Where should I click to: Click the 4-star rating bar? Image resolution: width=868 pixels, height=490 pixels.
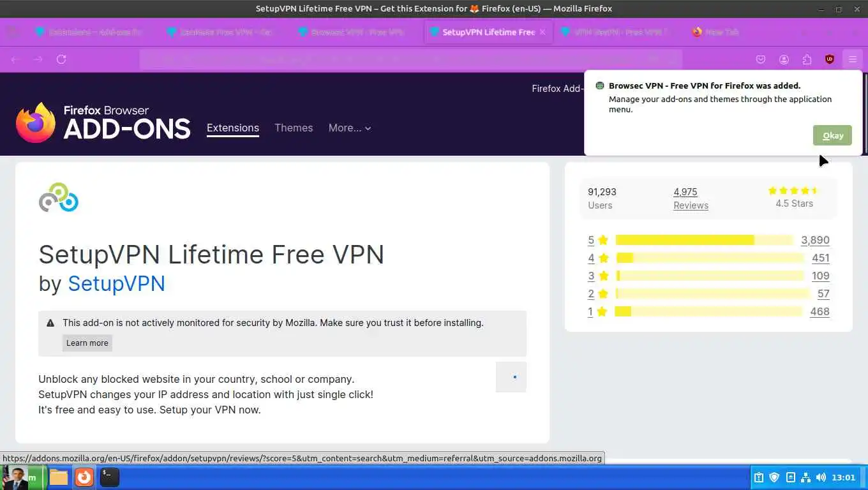tap(710, 258)
